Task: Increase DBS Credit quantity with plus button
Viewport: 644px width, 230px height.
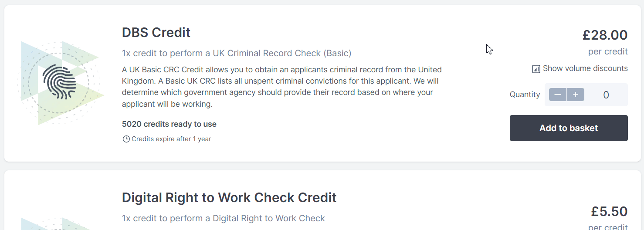Action: click(576, 95)
